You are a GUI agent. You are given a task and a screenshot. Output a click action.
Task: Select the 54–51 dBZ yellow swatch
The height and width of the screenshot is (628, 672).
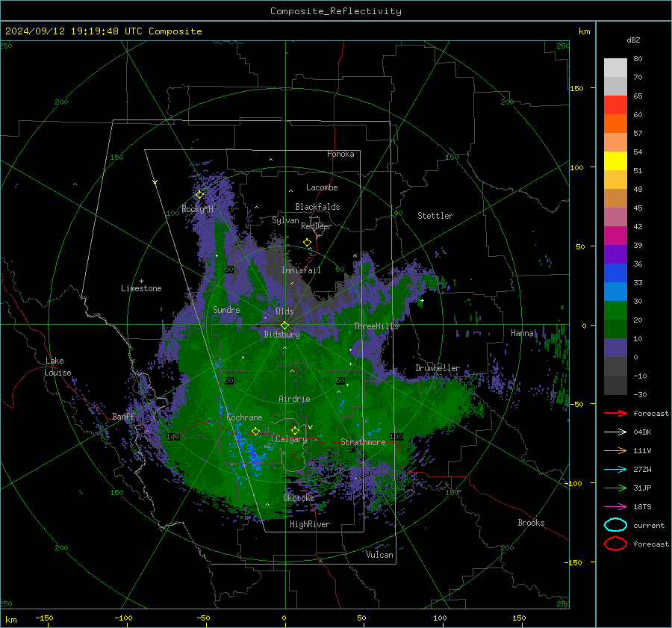(615, 161)
